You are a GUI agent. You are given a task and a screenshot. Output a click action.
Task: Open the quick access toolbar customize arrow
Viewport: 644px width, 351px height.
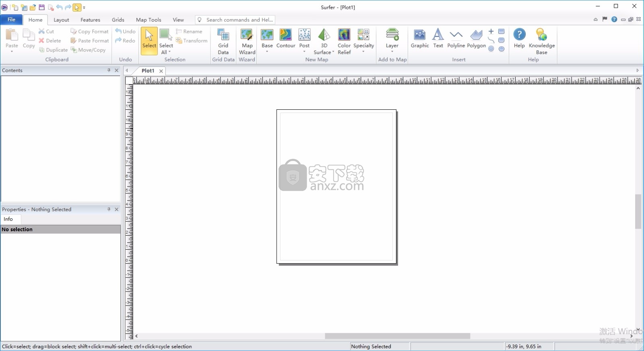click(84, 8)
